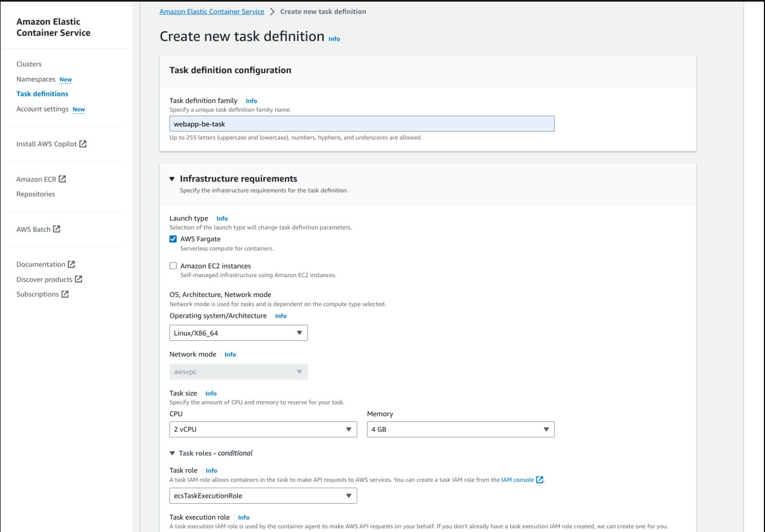Click the Documentation external link icon
This screenshot has height=532, width=765.
coord(72,264)
